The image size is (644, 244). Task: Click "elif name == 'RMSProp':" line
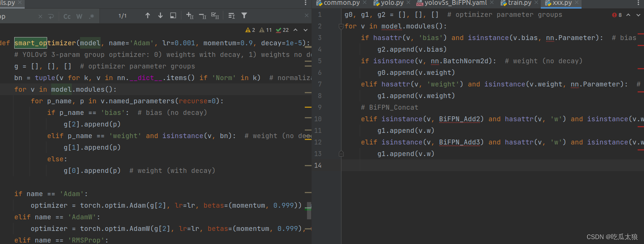[x=61, y=240]
